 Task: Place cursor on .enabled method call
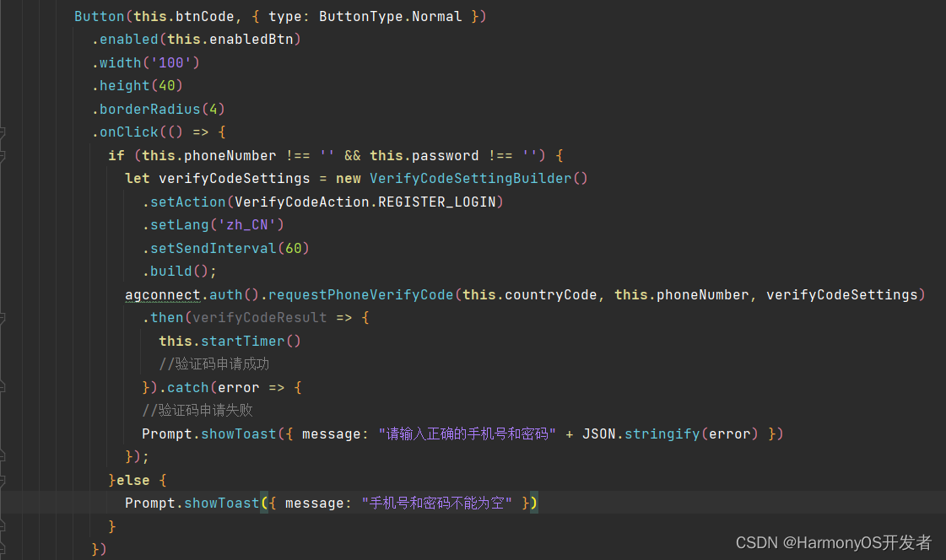point(125,39)
